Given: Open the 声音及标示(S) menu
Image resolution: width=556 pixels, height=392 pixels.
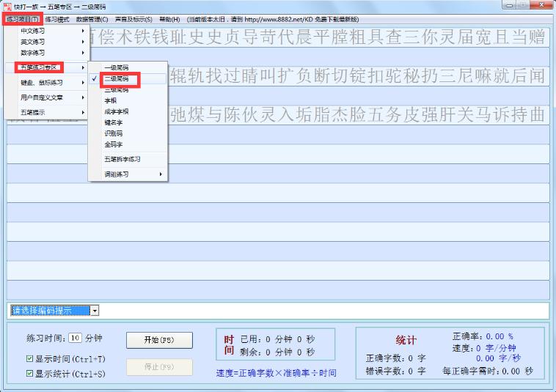Looking at the screenshot, I should 133,18.
